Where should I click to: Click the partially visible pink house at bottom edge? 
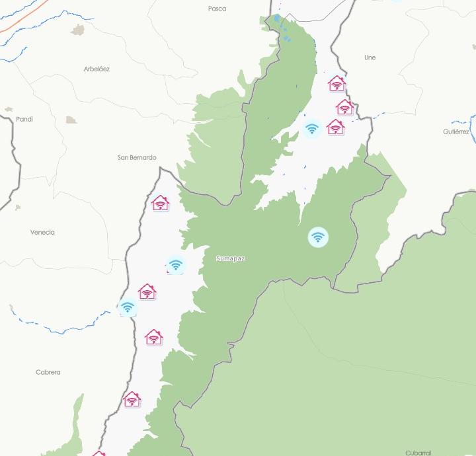[x=99, y=453]
